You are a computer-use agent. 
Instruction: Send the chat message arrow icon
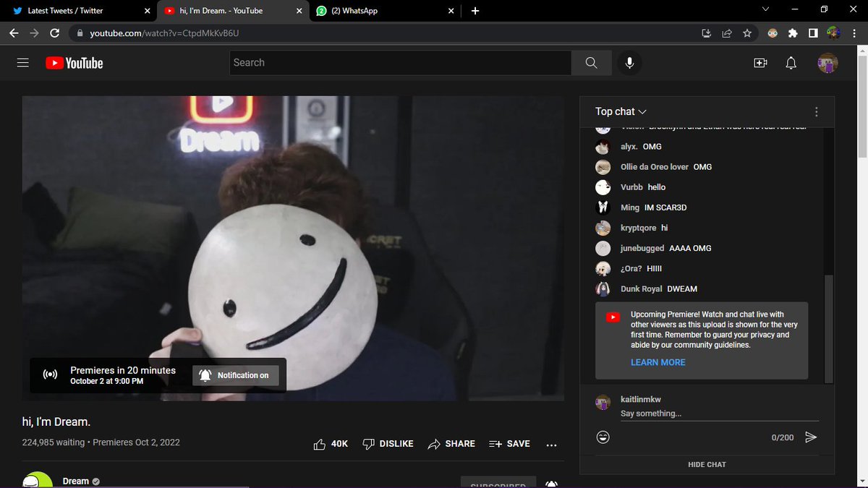pos(811,437)
